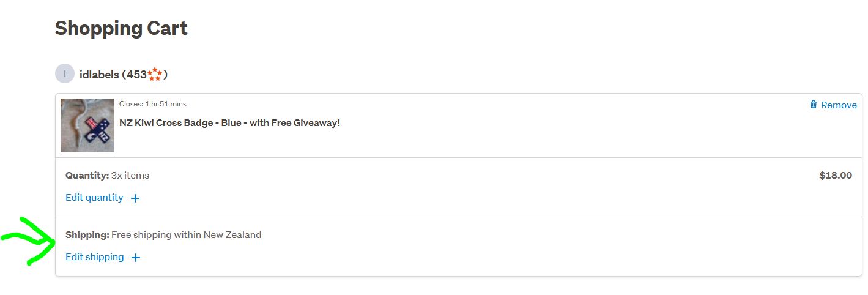
Task: Click the plus icon beside Edit quantity
Action: click(135, 198)
